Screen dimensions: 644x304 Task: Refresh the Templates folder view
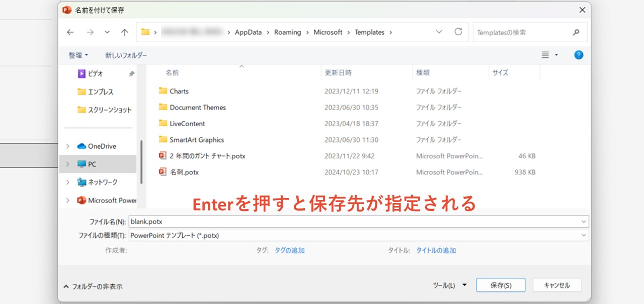coord(458,32)
